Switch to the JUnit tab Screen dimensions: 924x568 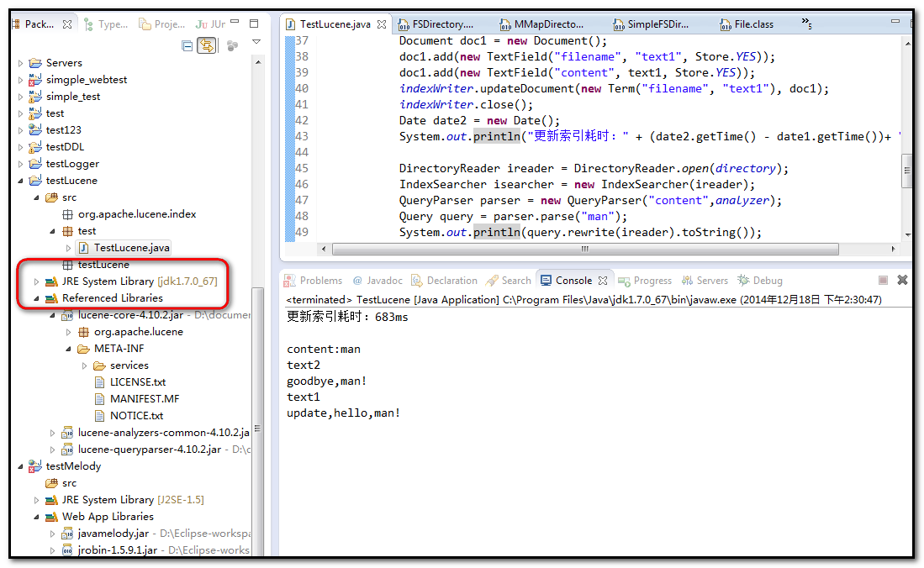click(210, 24)
